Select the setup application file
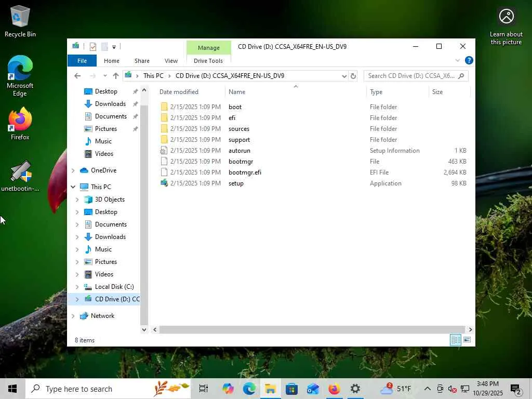Image resolution: width=532 pixels, height=399 pixels. click(x=236, y=183)
